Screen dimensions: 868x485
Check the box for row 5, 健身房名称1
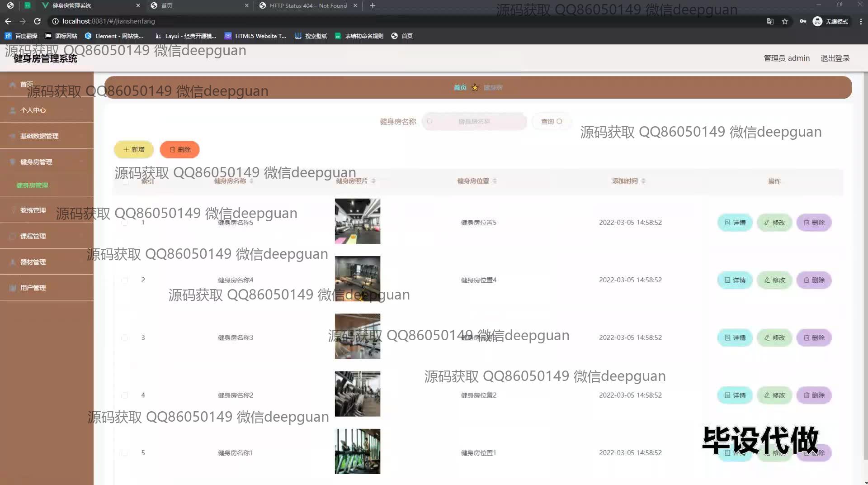[124, 452]
